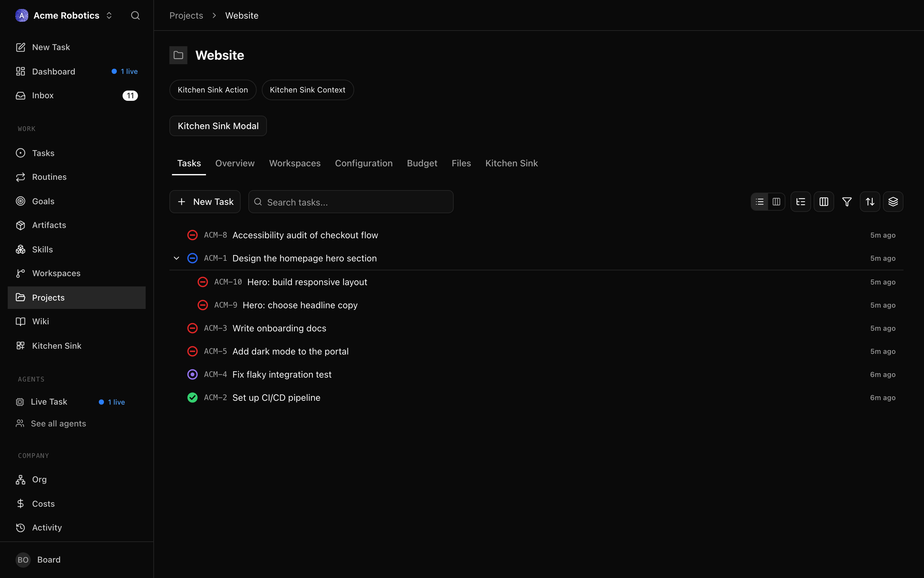Toggle nested sub-task tree display
This screenshot has height=578, width=924.
[801, 201]
